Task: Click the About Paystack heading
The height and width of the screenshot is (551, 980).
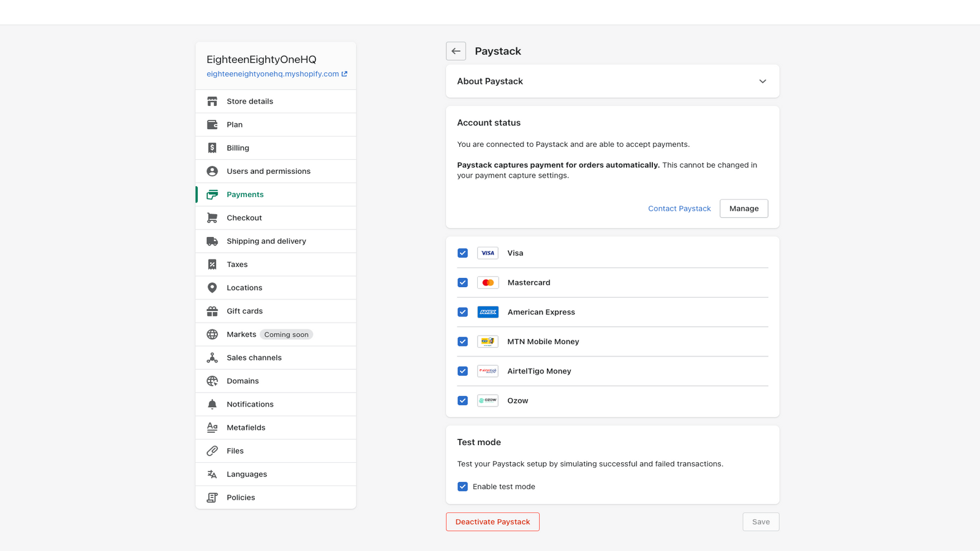Action: [490, 81]
